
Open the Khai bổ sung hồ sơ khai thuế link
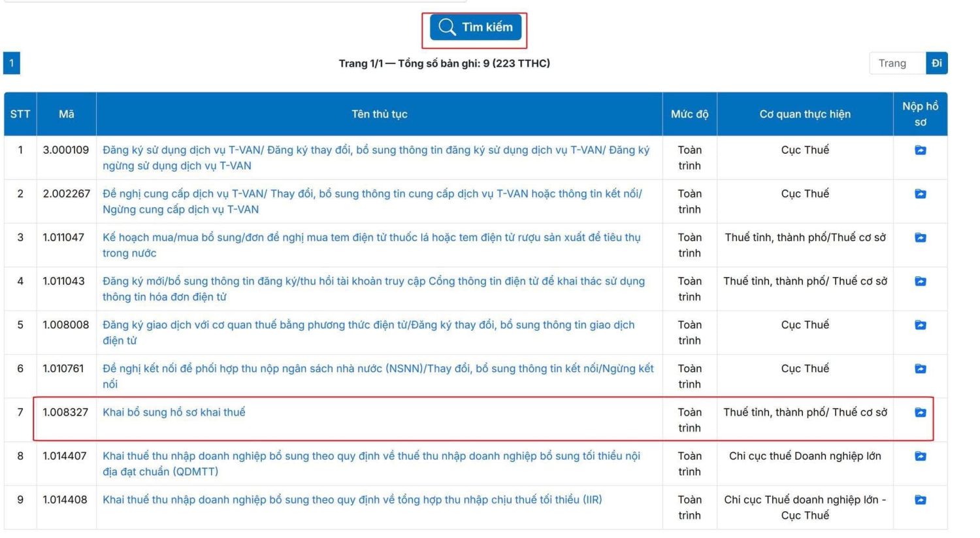coord(174,412)
